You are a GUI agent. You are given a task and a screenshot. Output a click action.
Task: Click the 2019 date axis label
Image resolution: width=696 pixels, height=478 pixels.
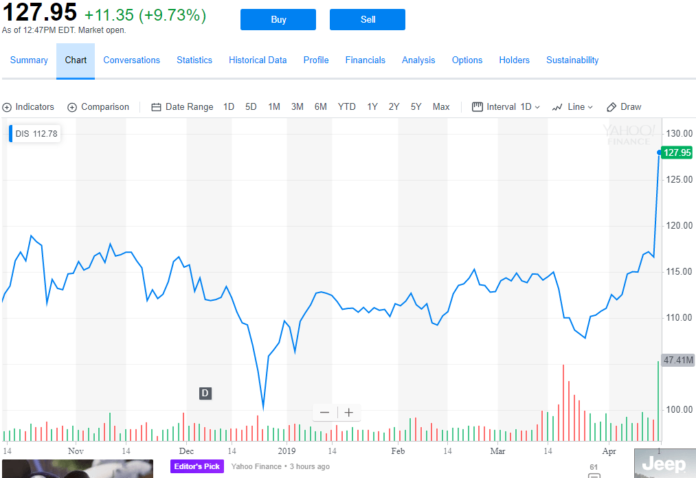click(287, 451)
